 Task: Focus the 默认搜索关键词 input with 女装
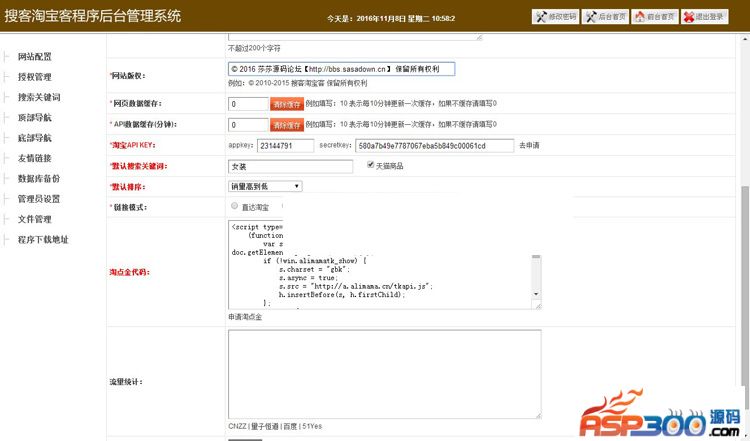tap(290, 166)
